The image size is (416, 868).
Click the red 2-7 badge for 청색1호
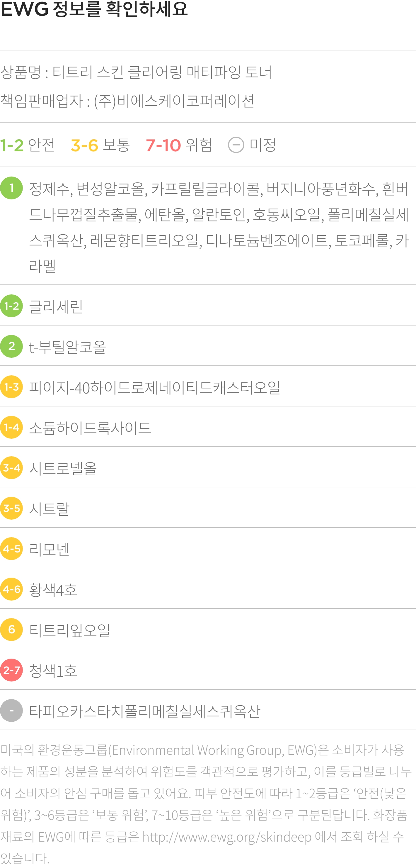point(11,670)
